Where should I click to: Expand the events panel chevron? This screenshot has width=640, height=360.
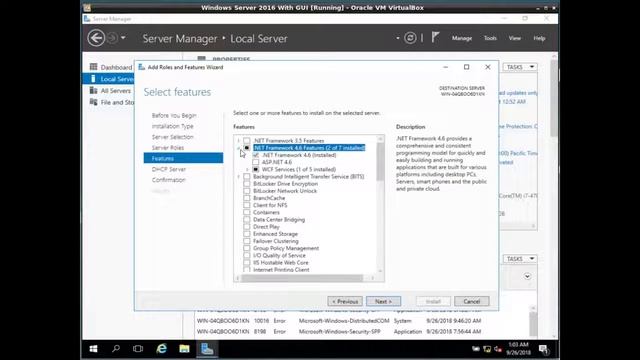pos(527,276)
